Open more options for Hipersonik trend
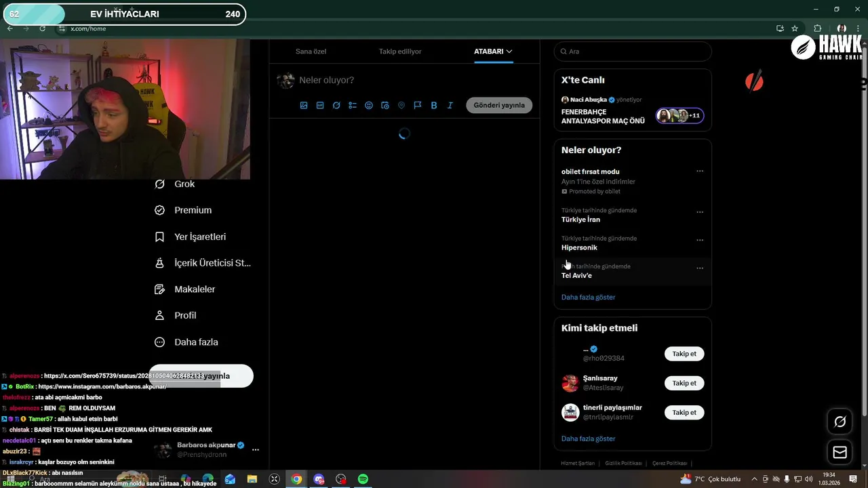 (700, 240)
